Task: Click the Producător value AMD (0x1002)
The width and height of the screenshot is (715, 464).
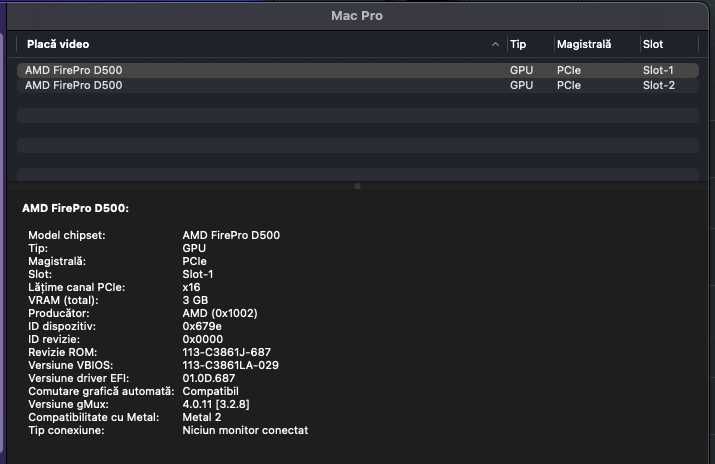Action: (220, 313)
